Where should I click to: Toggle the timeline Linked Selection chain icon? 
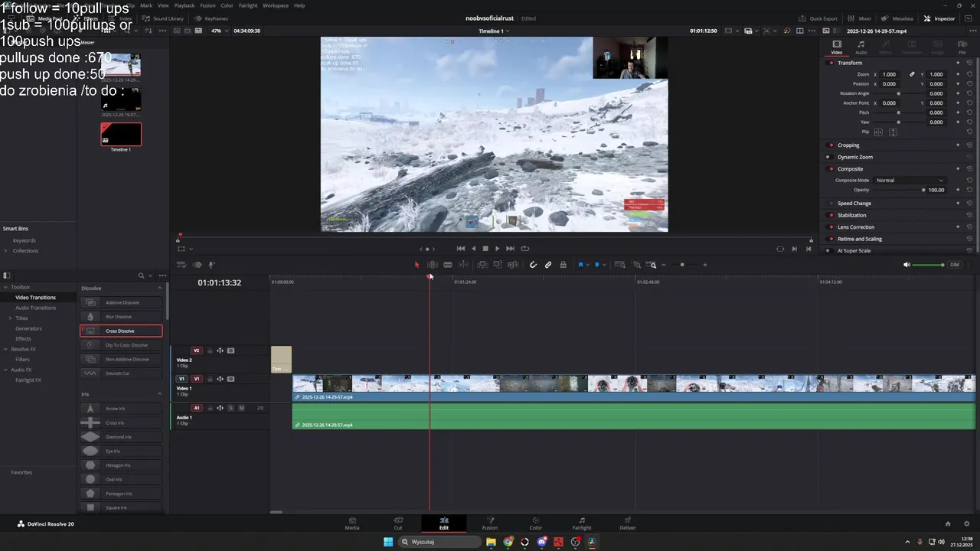pos(548,265)
